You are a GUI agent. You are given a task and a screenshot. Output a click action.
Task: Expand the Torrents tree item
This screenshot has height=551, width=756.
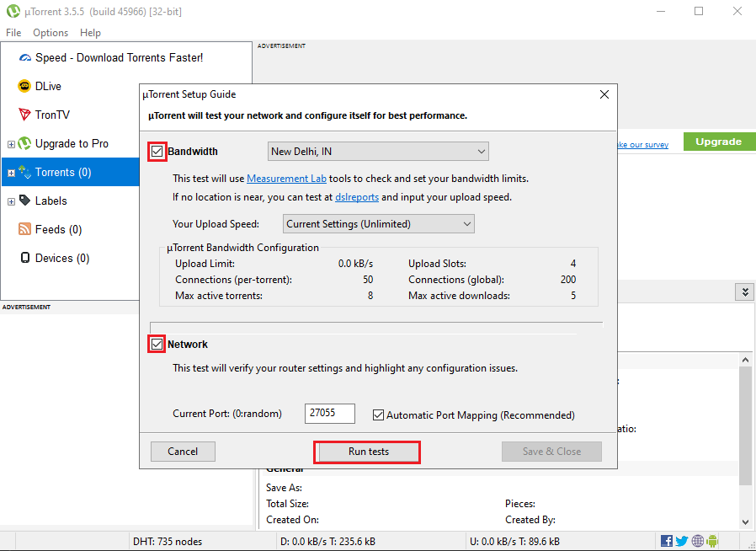click(9, 172)
